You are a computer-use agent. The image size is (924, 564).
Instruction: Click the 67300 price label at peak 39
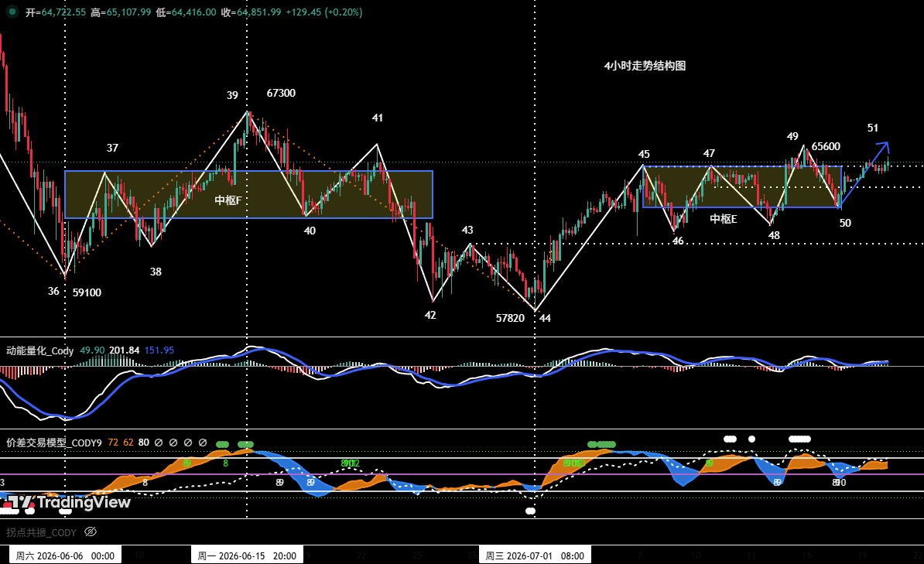(x=281, y=93)
